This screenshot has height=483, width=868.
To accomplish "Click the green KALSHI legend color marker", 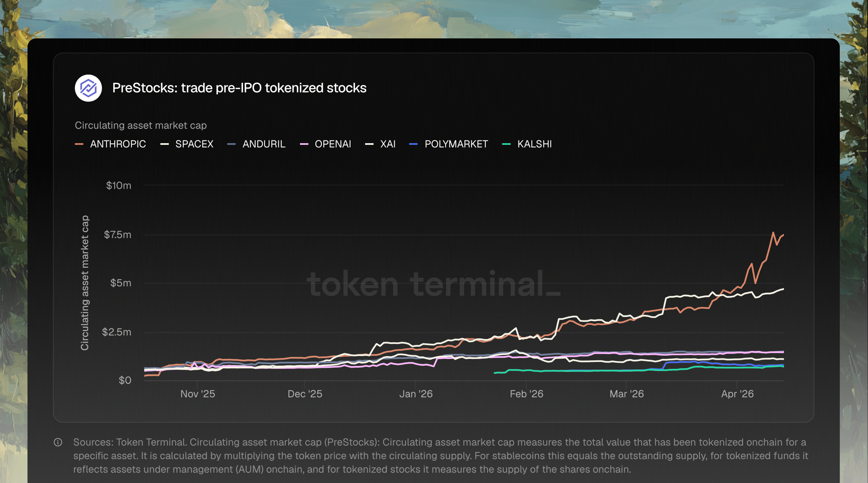I will pyautogui.click(x=506, y=144).
